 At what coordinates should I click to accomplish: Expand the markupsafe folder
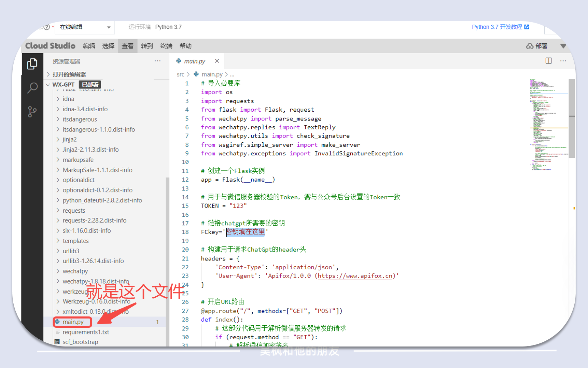pyautogui.click(x=78, y=160)
